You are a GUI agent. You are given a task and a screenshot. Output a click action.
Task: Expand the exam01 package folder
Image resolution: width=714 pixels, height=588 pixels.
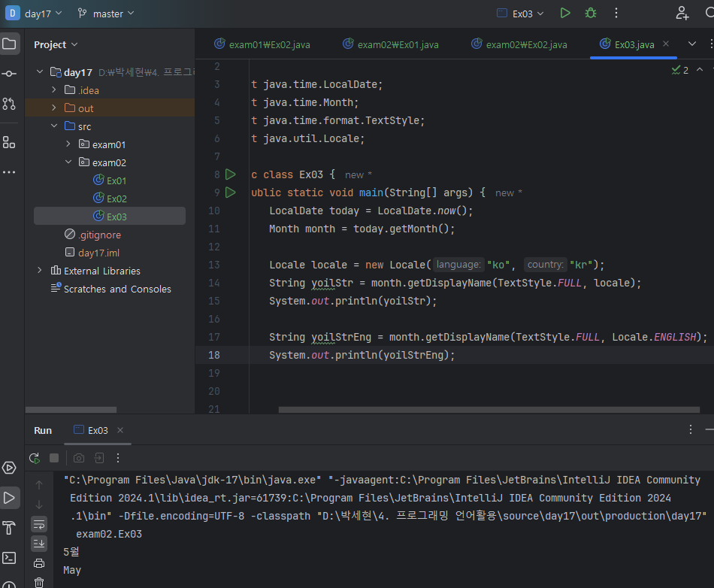coord(68,144)
